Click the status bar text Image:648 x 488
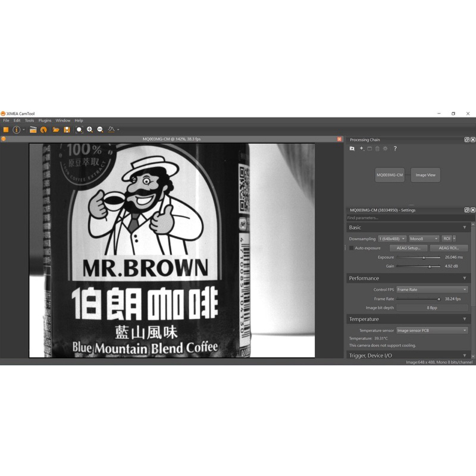476x476 pixels. (x=439, y=362)
